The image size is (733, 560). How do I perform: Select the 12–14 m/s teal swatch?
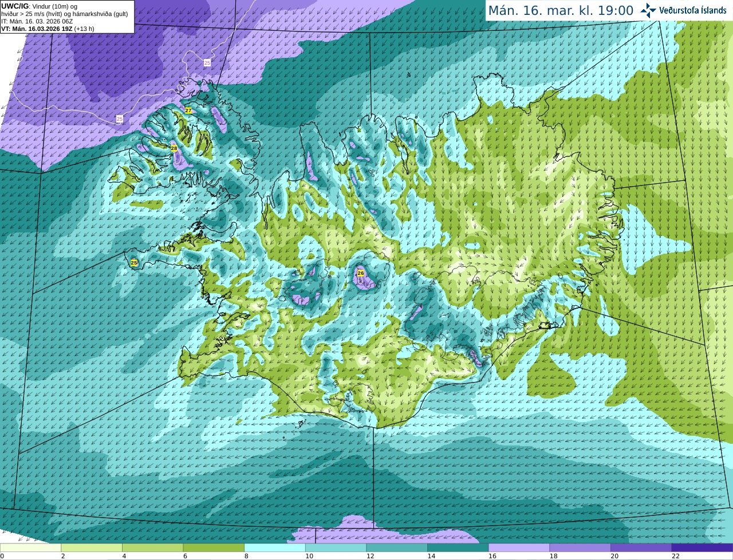point(397,548)
